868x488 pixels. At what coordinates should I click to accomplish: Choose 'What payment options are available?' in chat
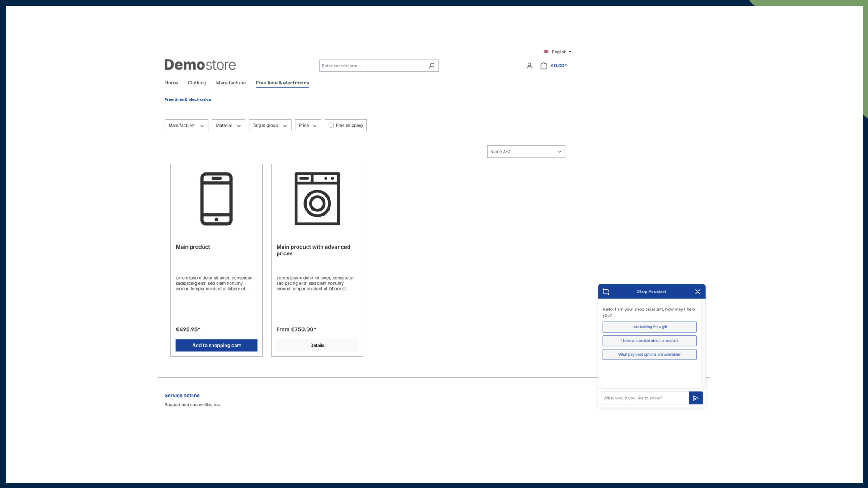tap(649, 354)
